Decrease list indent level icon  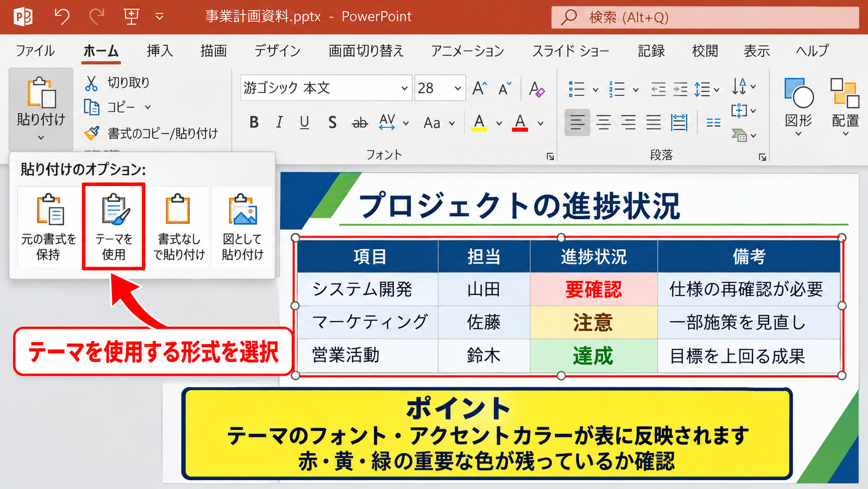(x=658, y=89)
